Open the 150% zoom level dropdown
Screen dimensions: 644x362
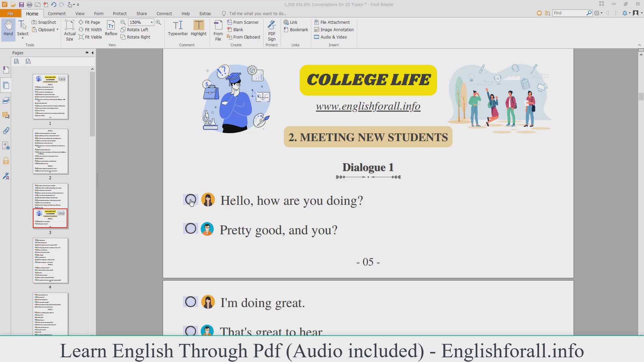(152, 22)
